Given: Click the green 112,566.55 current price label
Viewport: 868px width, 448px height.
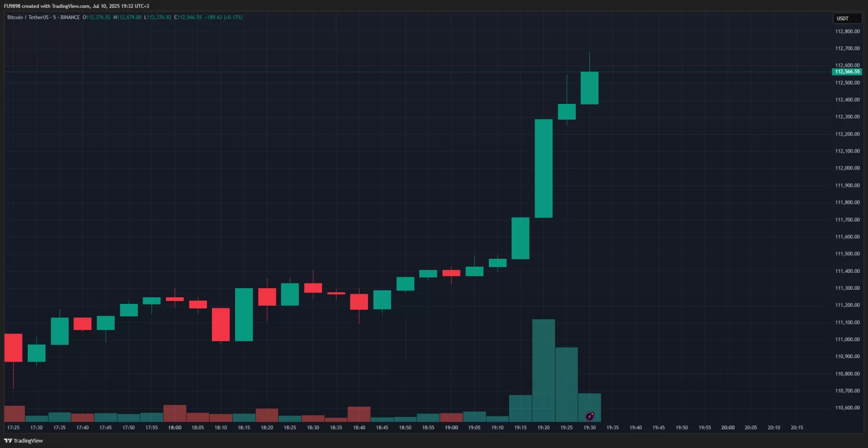Looking at the screenshot, I should 847,72.
